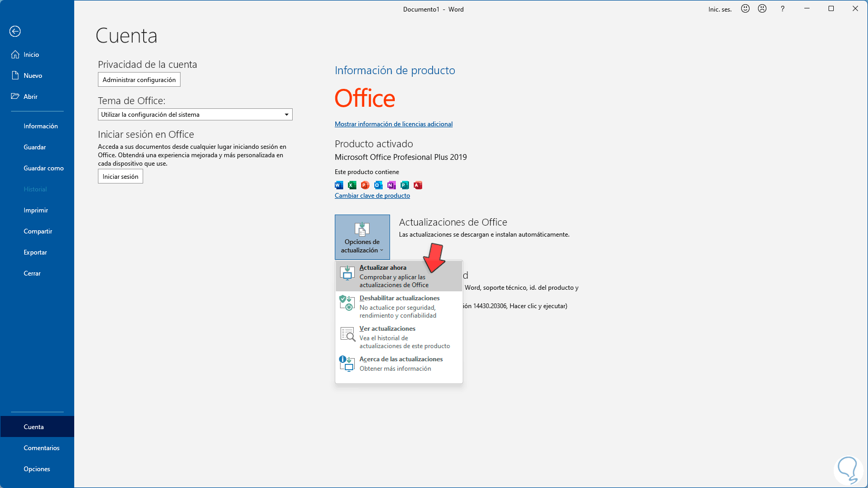The height and width of the screenshot is (488, 868).
Task: Click the Deshabilitar actualizaciones shield icon
Action: tap(347, 303)
